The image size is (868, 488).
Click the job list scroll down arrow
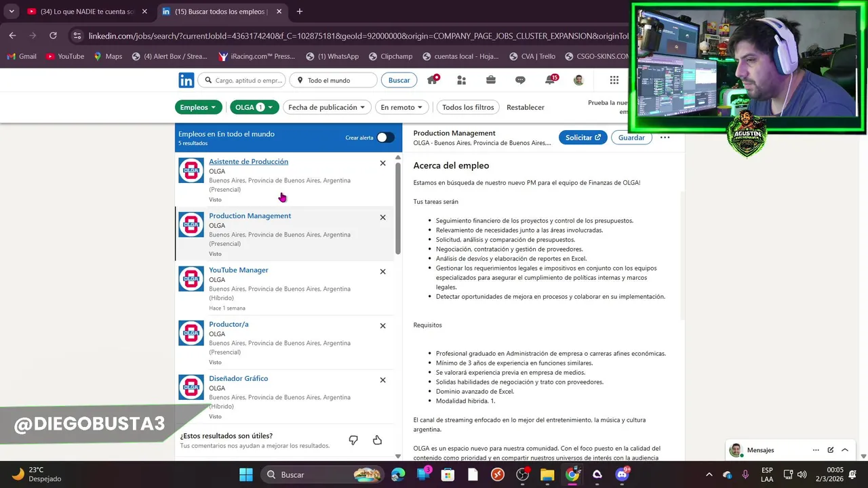[x=398, y=456]
